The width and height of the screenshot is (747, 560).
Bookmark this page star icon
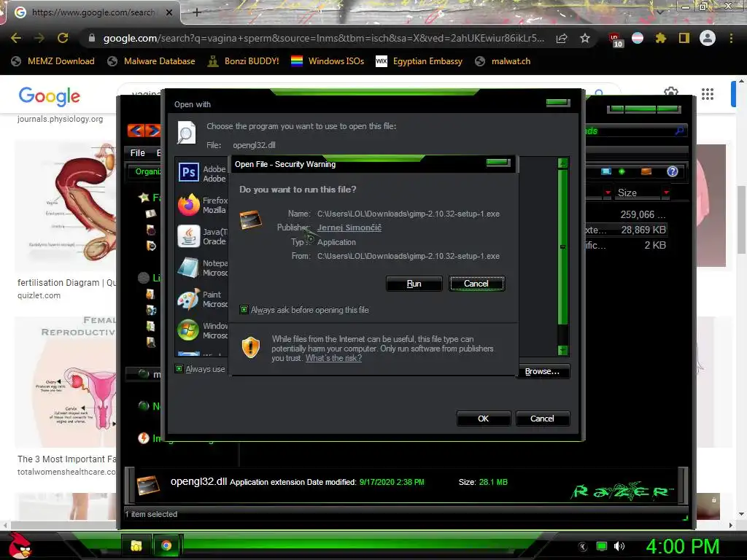pyautogui.click(x=585, y=38)
